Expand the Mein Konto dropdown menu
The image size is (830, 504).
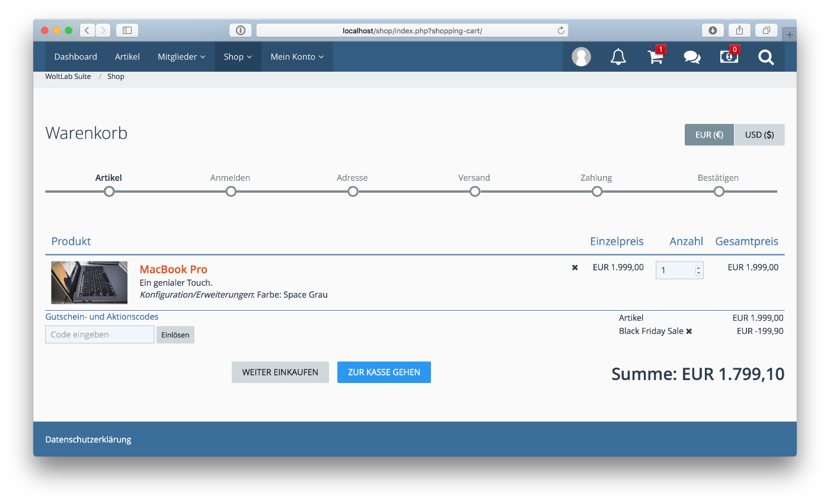297,57
